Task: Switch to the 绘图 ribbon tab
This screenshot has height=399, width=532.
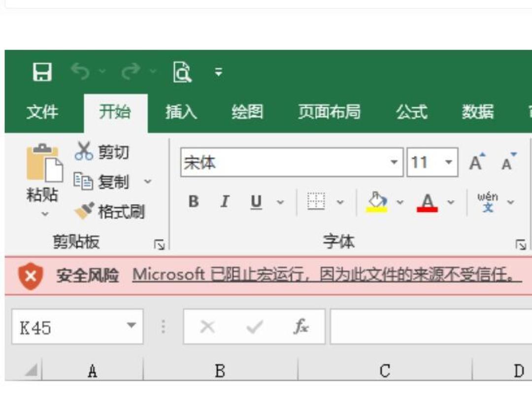Action: [247, 112]
